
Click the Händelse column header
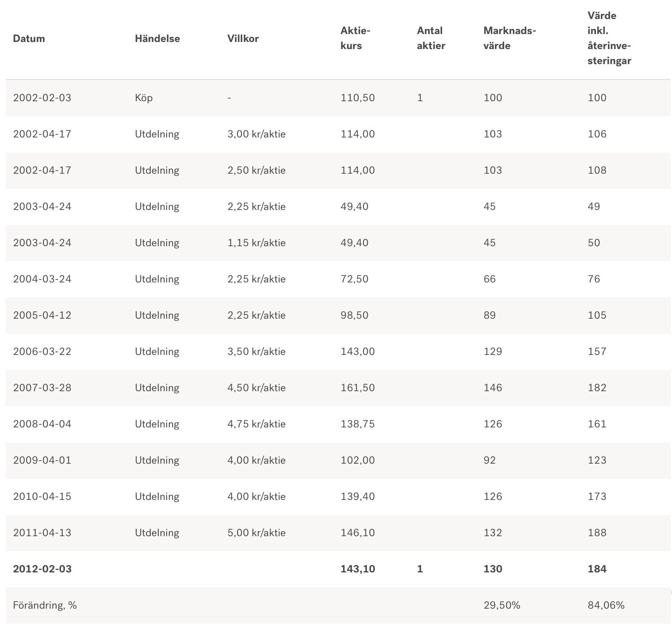coord(157,38)
